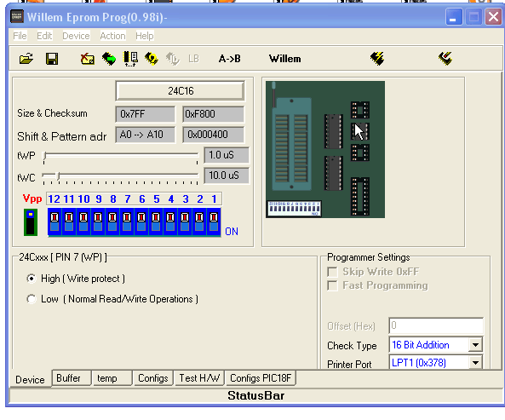Click the 0xF800 checksum field
This screenshot has width=505, height=420.
click(213, 114)
